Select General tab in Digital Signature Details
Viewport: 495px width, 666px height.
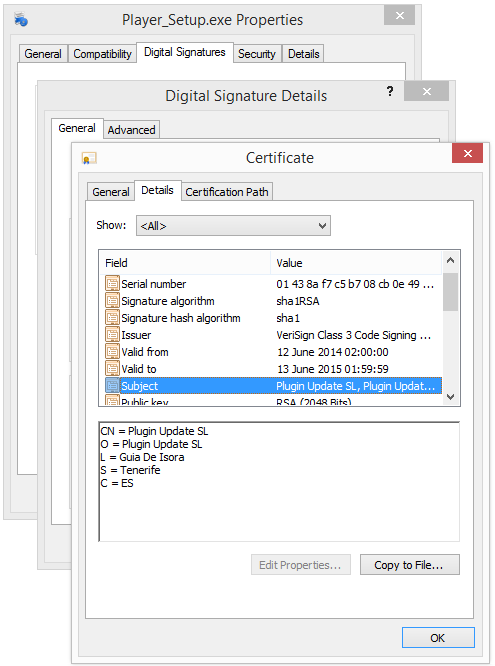point(77,128)
